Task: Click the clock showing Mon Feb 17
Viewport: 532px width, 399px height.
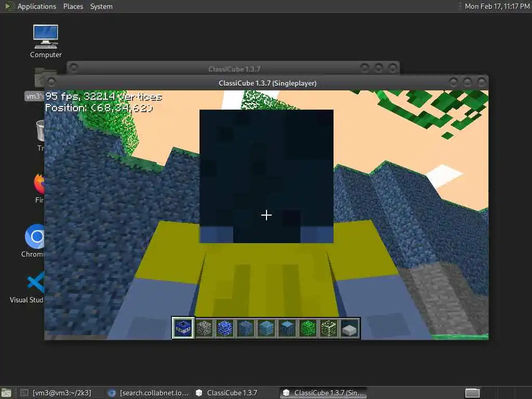Action: (497, 6)
